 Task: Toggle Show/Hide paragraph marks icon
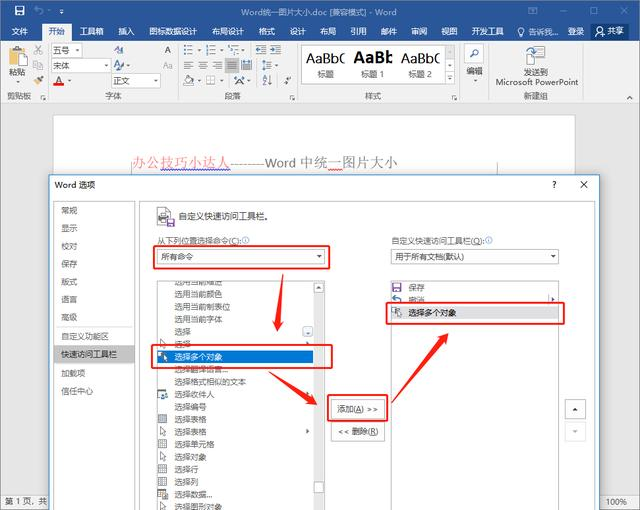coord(288,80)
